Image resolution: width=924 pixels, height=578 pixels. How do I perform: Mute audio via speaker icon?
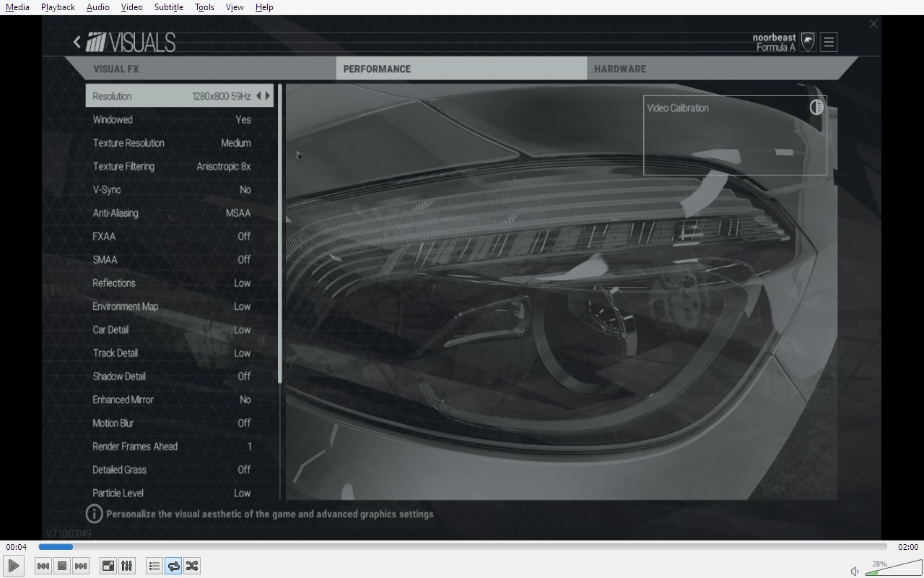855,571
